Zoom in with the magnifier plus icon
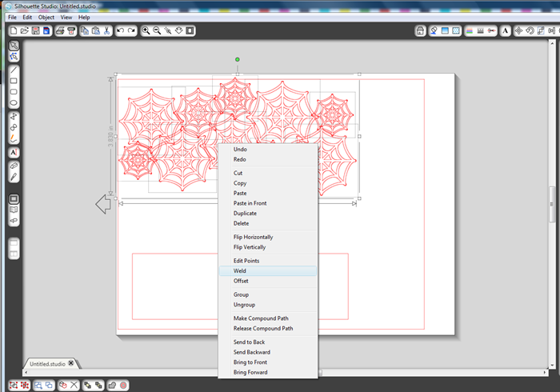560x392 pixels. (x=146, y=30)
